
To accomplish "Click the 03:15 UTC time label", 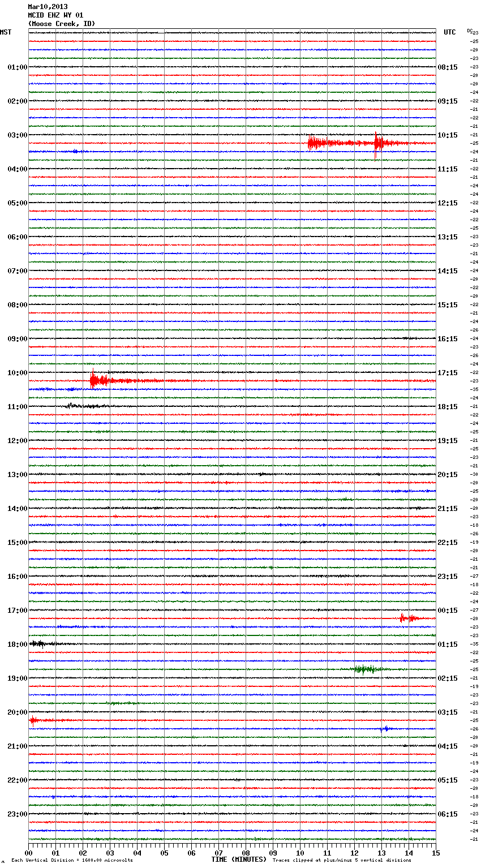I will (448, 712).
